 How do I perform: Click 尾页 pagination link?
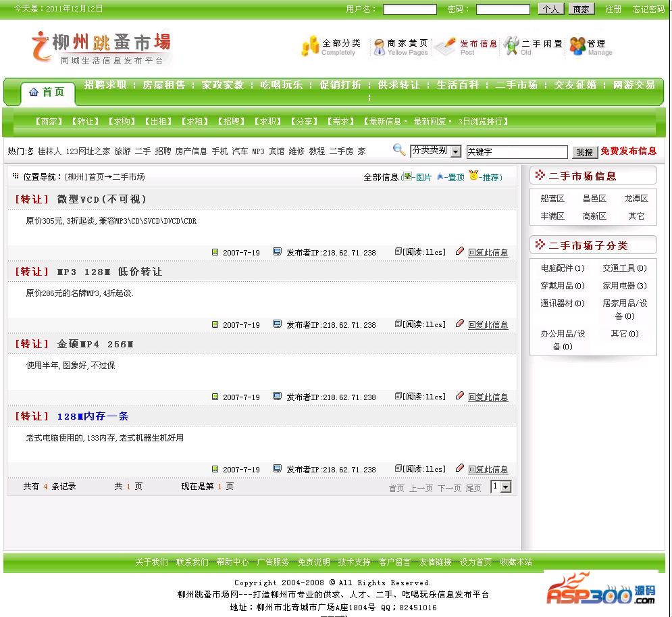473,488
